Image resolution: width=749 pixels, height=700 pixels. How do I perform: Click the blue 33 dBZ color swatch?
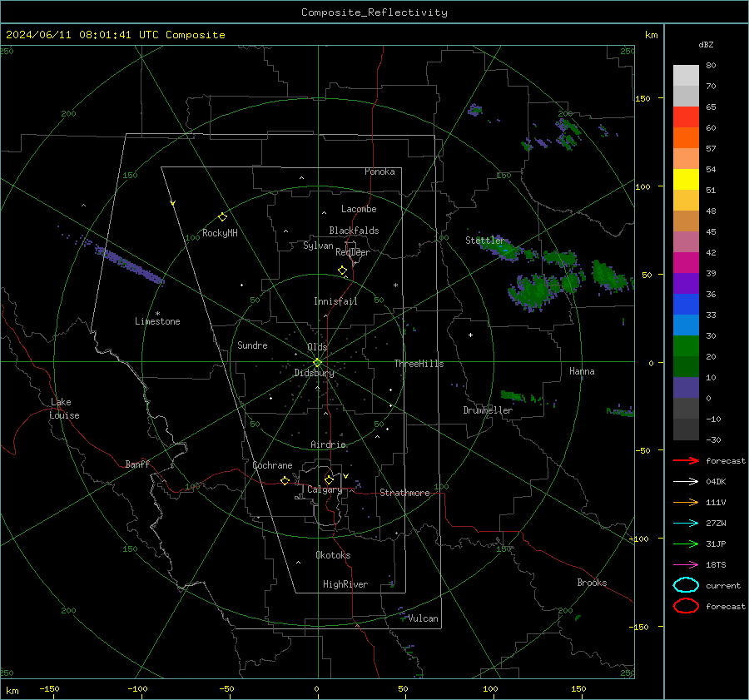(x=686, y=305)
